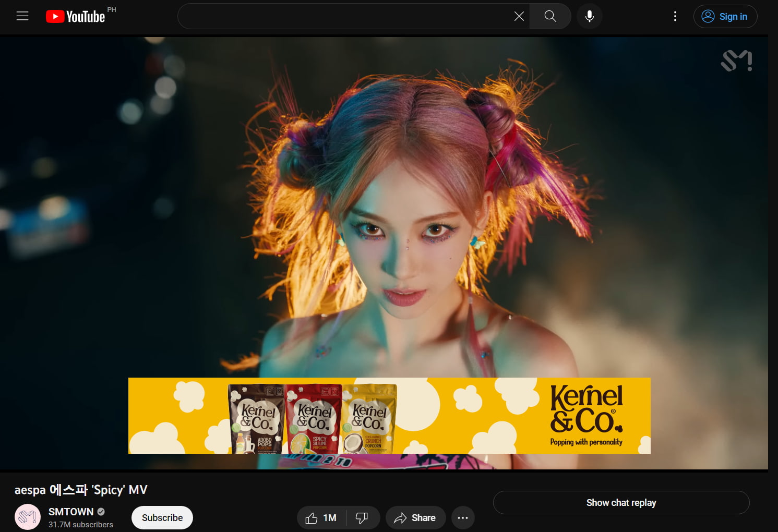The width and height of the screenshot is (778, 532).
Task: Dislike the video with thumbs down
Action: [x=362, y=518]
